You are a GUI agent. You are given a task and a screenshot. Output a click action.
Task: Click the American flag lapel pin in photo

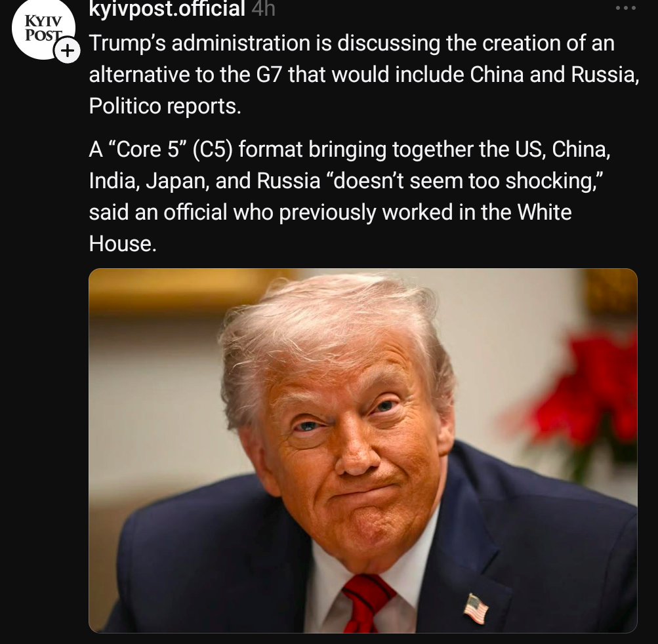click(476, 609)
